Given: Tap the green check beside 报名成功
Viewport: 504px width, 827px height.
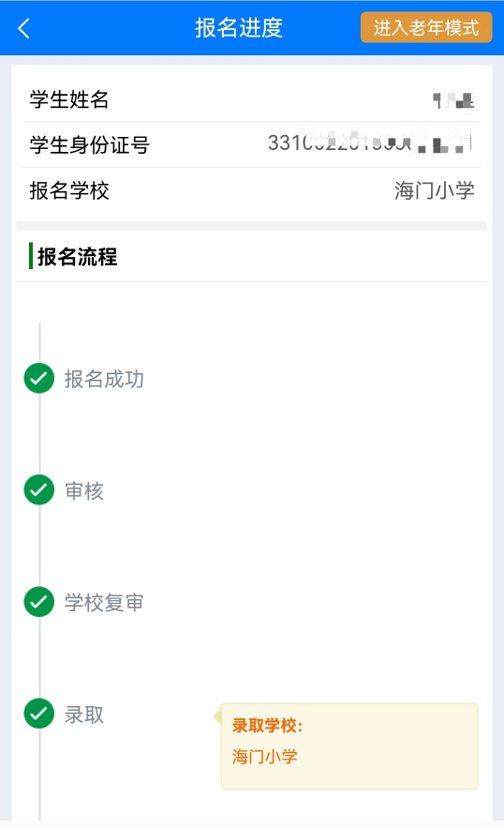Looking at the screenshot, I should tap(39, 378).
